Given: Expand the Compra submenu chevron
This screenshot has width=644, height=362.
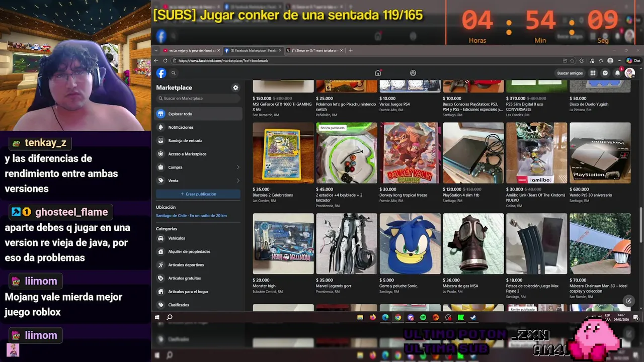Looking at the screenshot, I should point(238,167).
